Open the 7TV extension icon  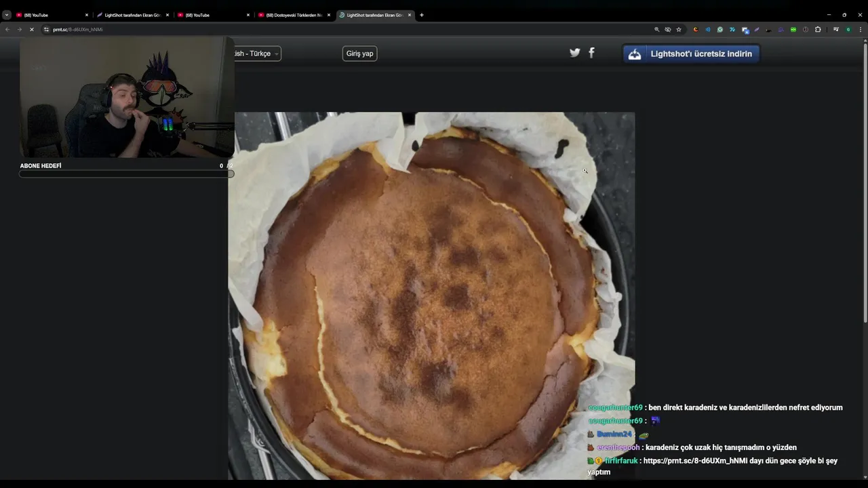(x=732, y=30)
